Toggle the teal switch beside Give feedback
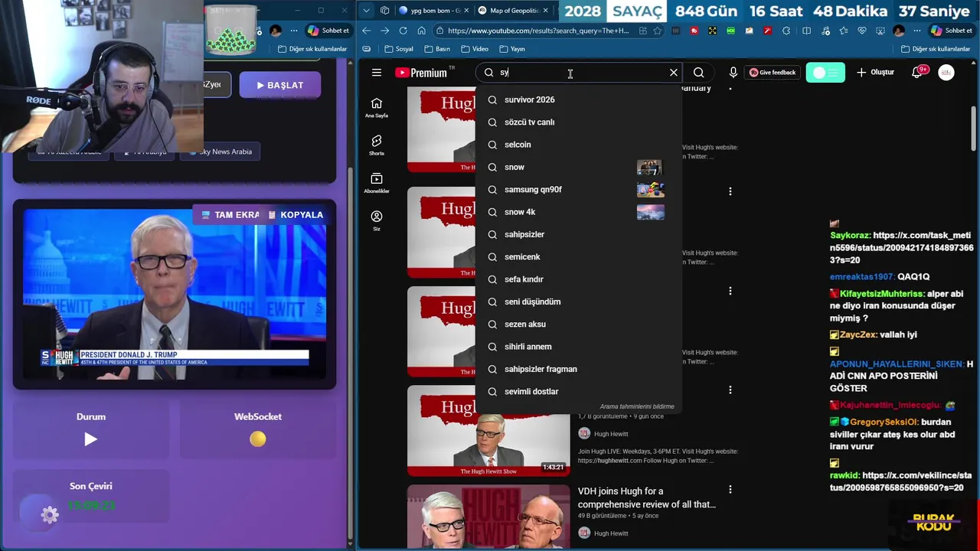Image resolution: width=980 pixels, height=551 pixels. pyautogui.click(x=825, y=73)
